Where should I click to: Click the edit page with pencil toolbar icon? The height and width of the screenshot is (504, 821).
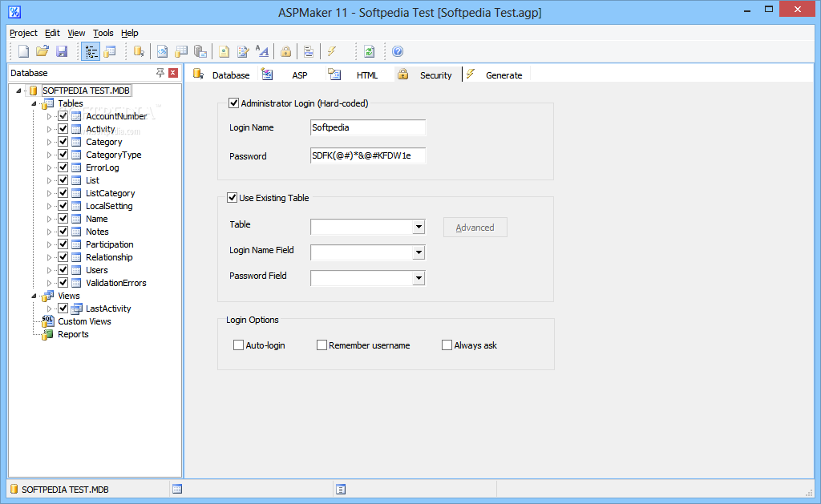coord(243,51)
